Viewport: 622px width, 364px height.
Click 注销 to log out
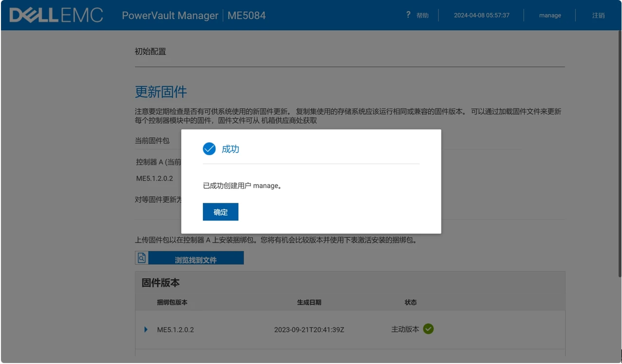pyautogui.click(x=598, y=16)
